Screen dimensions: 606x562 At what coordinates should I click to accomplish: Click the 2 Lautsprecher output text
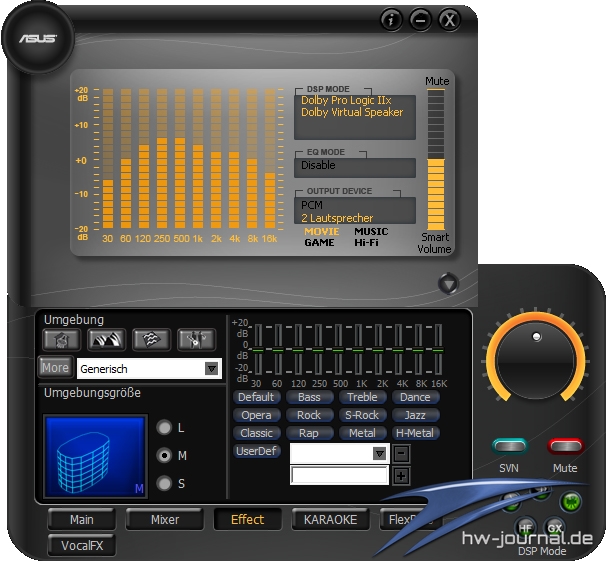coord(337,218)
